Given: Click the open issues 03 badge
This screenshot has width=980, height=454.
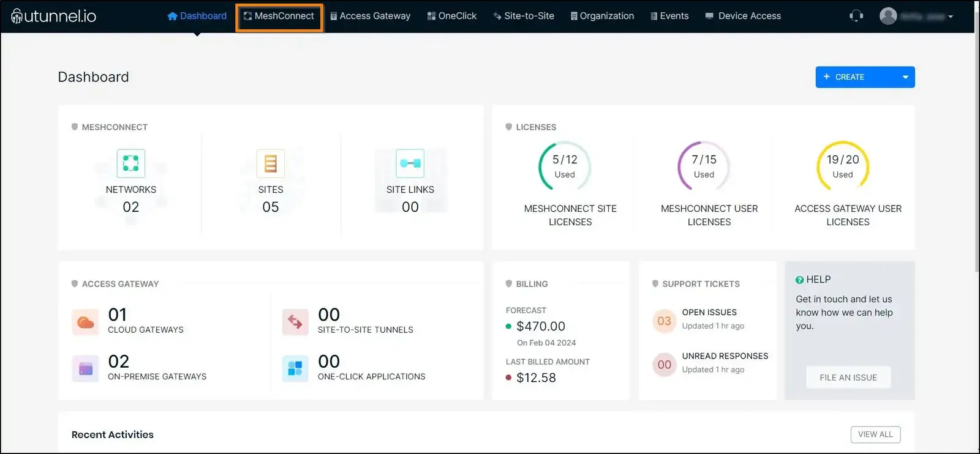Looking at the screenshot, I should point(665,321).
